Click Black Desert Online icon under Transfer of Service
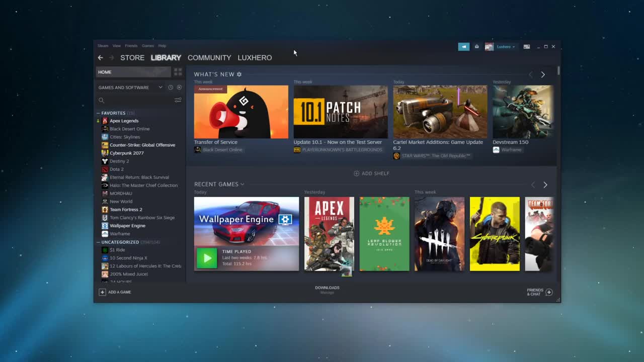 coord(198,150)
